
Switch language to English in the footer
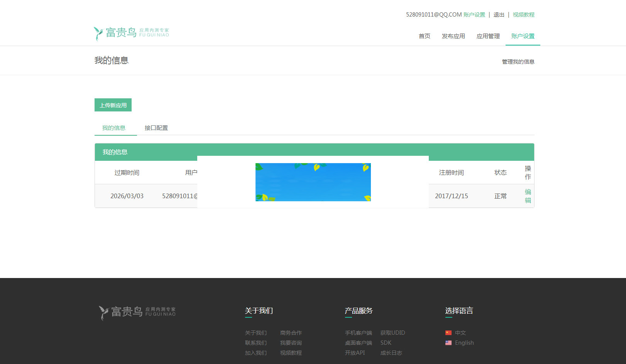tap(464, 342)
